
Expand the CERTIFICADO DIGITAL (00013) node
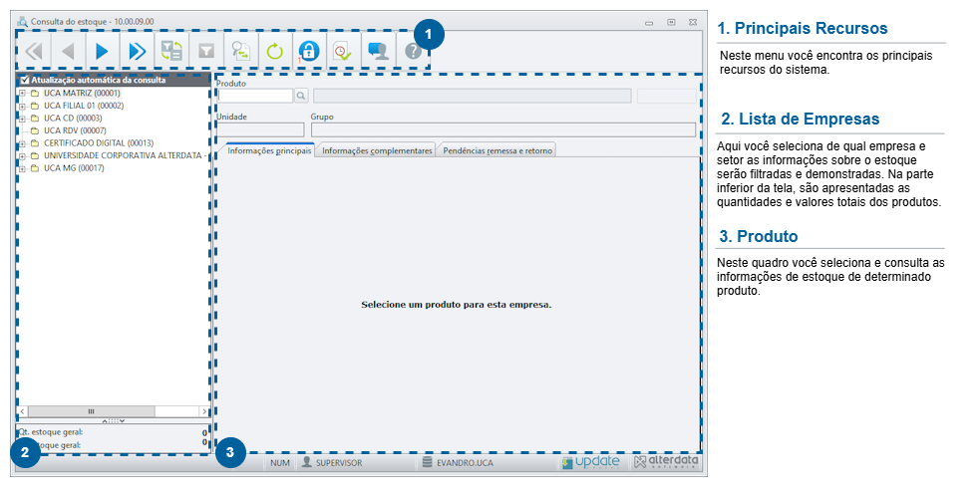[22, 143]
